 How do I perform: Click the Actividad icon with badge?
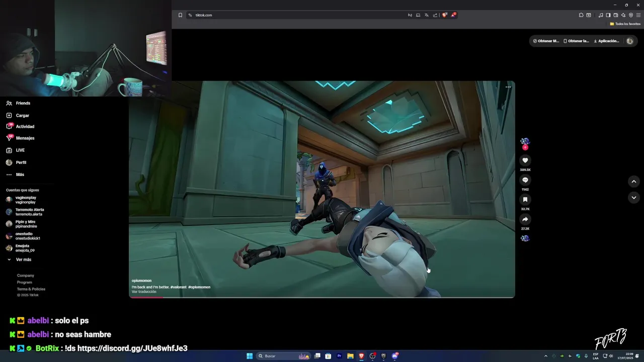[9, 127]
